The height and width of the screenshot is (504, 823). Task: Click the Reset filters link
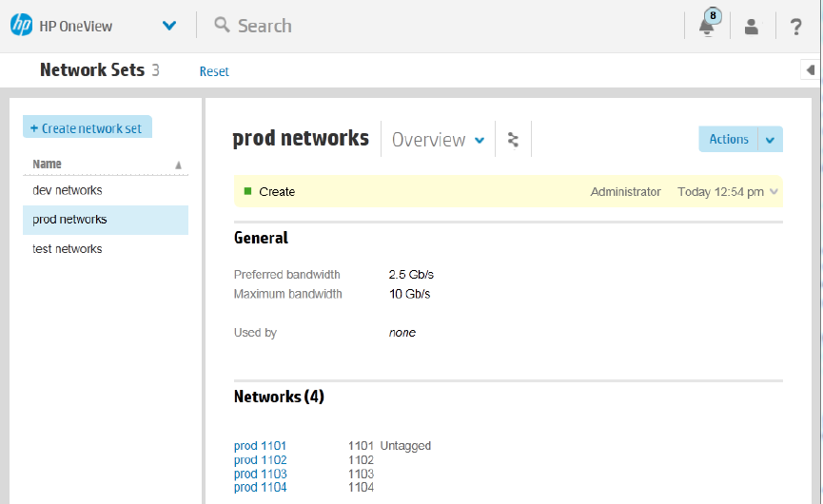[x=214, y=71]
